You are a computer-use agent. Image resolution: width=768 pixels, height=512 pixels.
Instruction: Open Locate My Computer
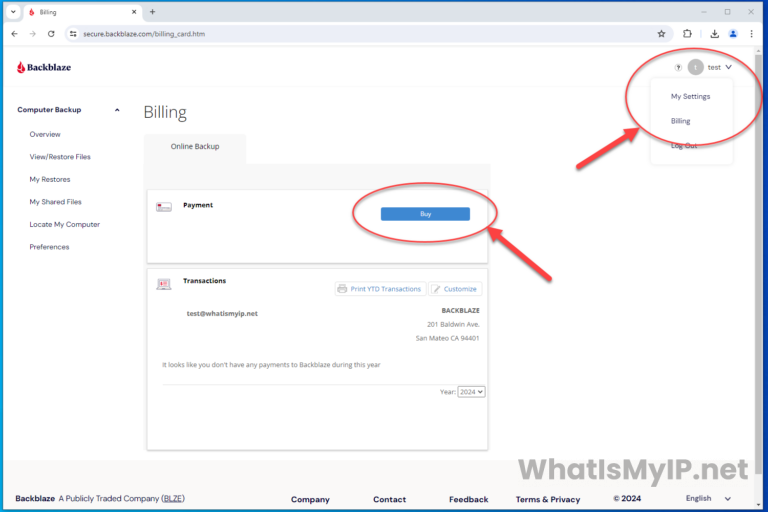65,224
